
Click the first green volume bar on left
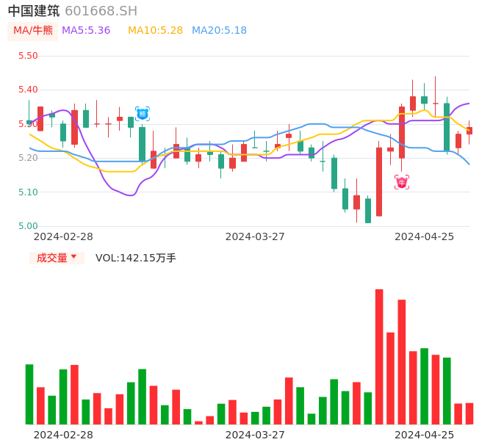[29, 394]
